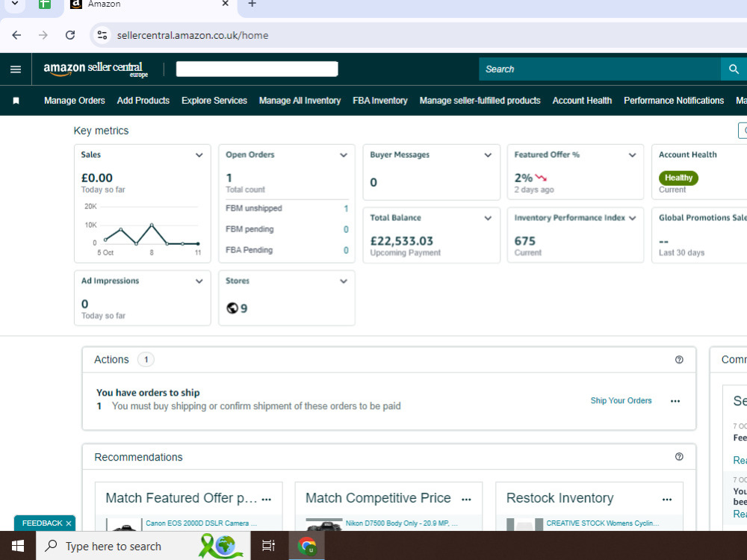Switch to the green spreadsheet tab
The image size is (747, 560).
click(44, 4)
